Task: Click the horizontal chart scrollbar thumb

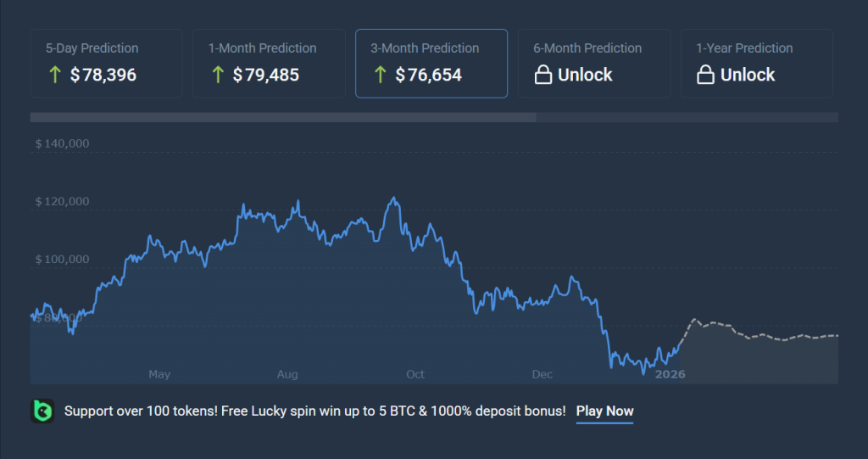Action: (283, 117)
